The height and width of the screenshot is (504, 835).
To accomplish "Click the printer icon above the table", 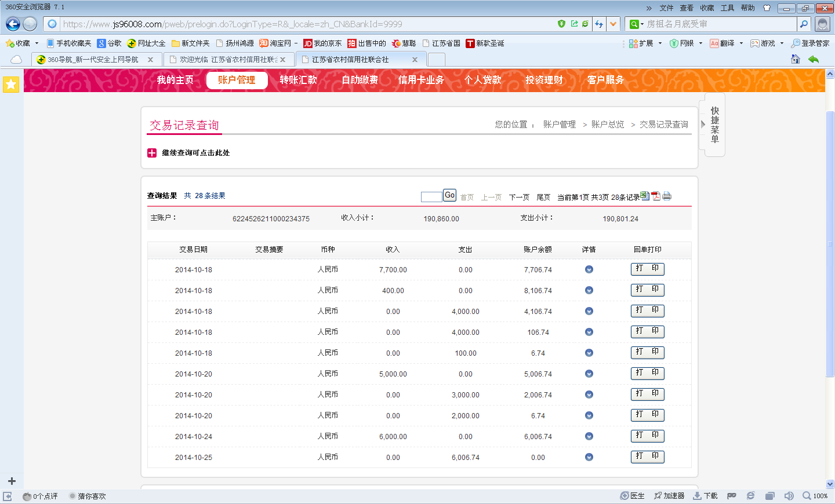I will click(x=667, y=196).
